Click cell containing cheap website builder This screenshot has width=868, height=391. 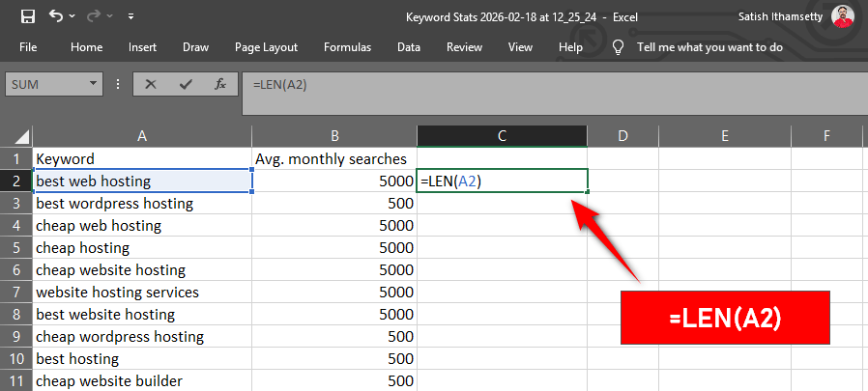tap(142, 381)
